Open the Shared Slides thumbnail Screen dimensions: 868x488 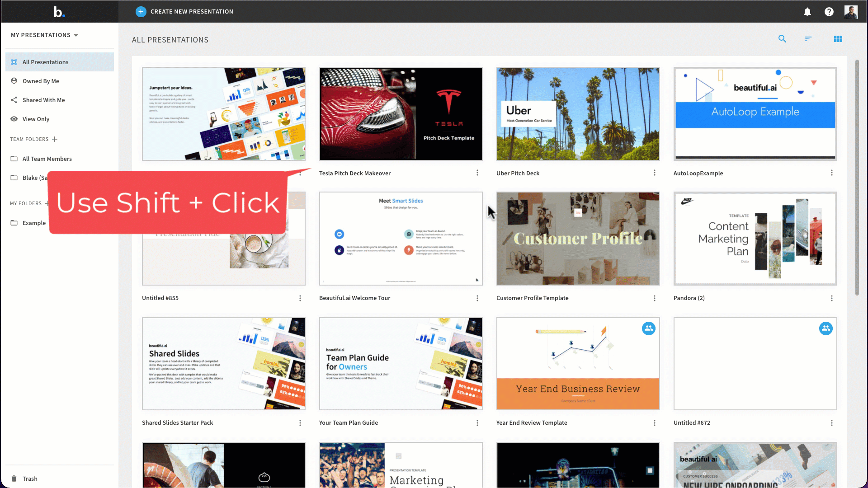224,364
